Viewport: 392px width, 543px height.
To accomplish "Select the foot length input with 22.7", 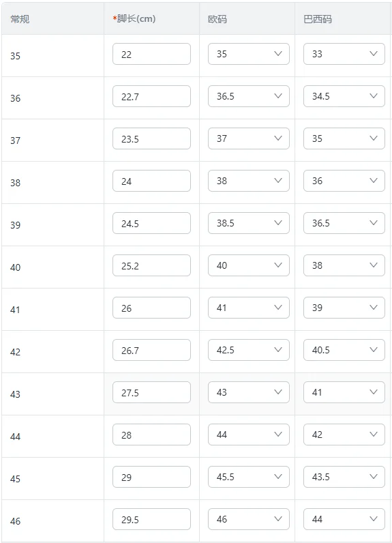I will coord(151,96).
